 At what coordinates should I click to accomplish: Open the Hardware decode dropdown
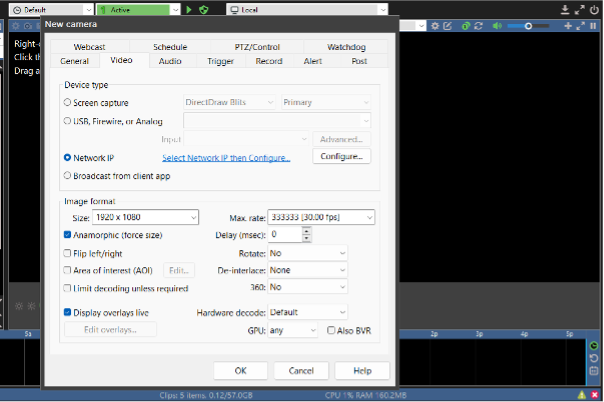pyautogui.click(x=307, y=312)
